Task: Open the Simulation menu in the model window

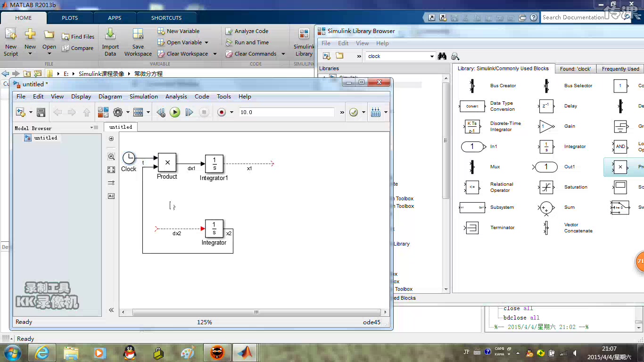Action: [x=144, y=96]
